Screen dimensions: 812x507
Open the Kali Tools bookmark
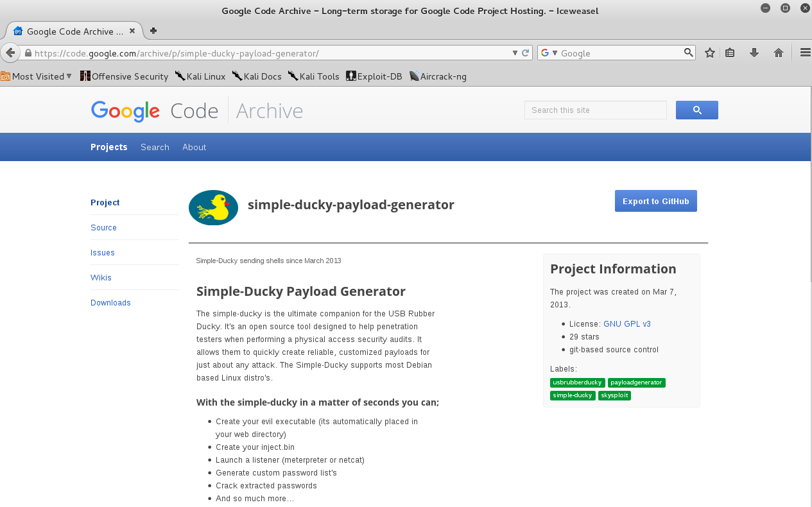[313, 76]
